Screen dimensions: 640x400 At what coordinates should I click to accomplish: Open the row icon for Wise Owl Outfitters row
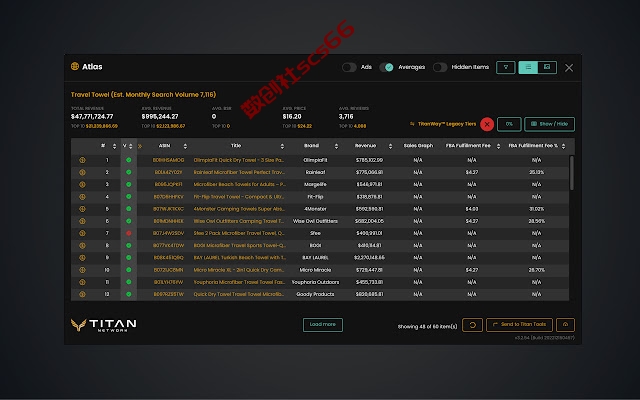[82, 221]
